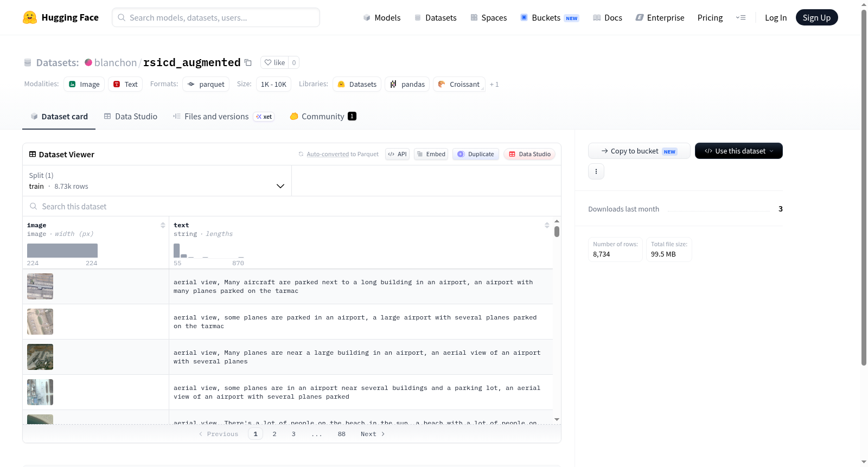Screen dimensions: 868x467
Task: Click Log In
Action: click(x=776, y=17)
